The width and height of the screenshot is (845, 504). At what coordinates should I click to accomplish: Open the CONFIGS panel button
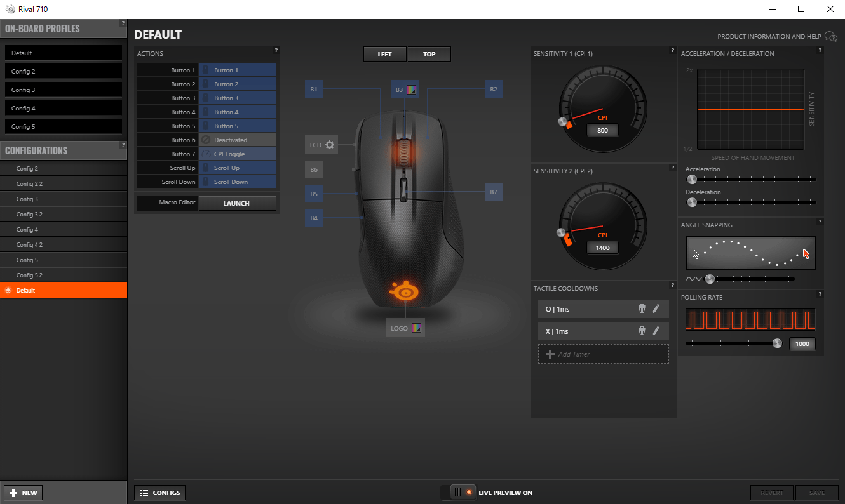click(x=159, y=493)
